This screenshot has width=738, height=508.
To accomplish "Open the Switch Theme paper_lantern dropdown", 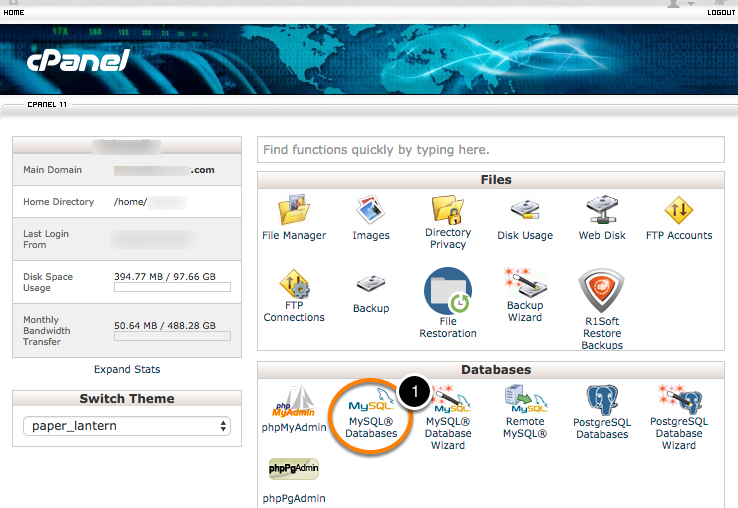I will pos(127,426).
